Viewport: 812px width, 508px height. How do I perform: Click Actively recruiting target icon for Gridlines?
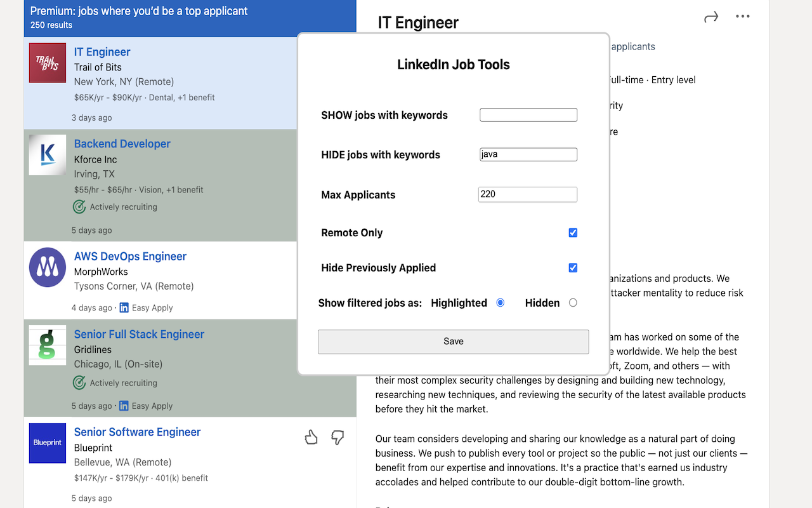click(79, 383)
